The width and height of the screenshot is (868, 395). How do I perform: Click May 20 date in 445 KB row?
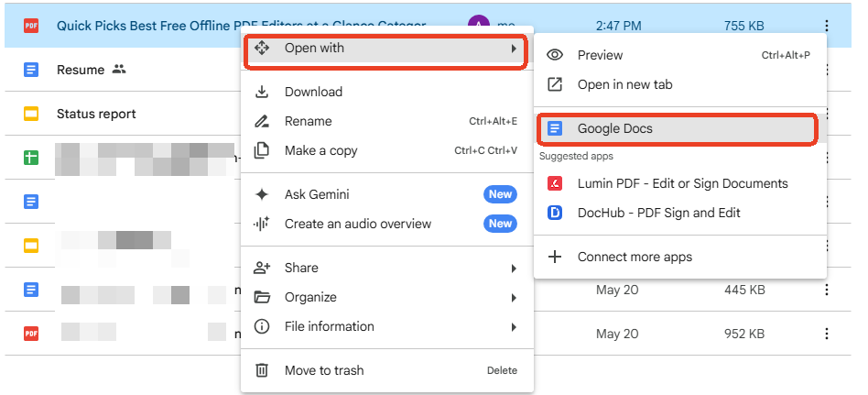pyautogui.click(x=617, y=290)
